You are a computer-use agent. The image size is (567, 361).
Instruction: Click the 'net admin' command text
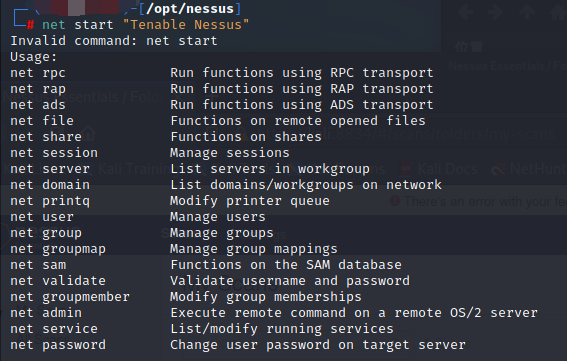click(x=46, y=313)
